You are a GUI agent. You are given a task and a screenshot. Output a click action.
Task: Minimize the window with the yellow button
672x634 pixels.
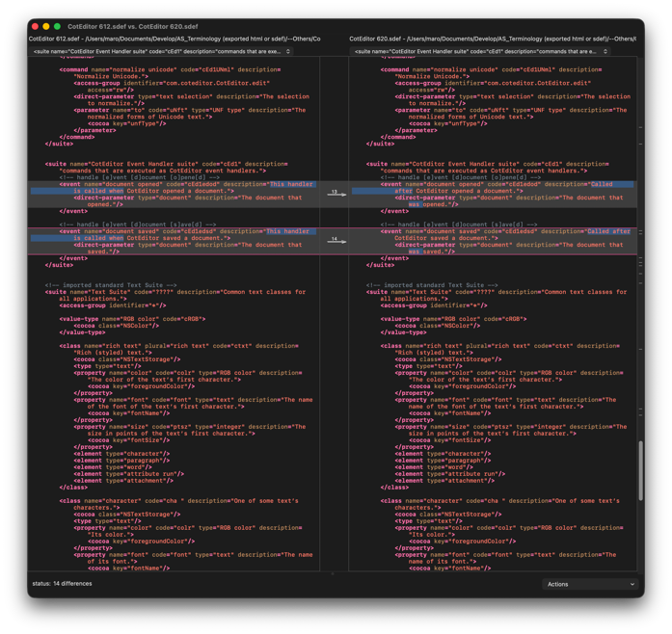46,26
